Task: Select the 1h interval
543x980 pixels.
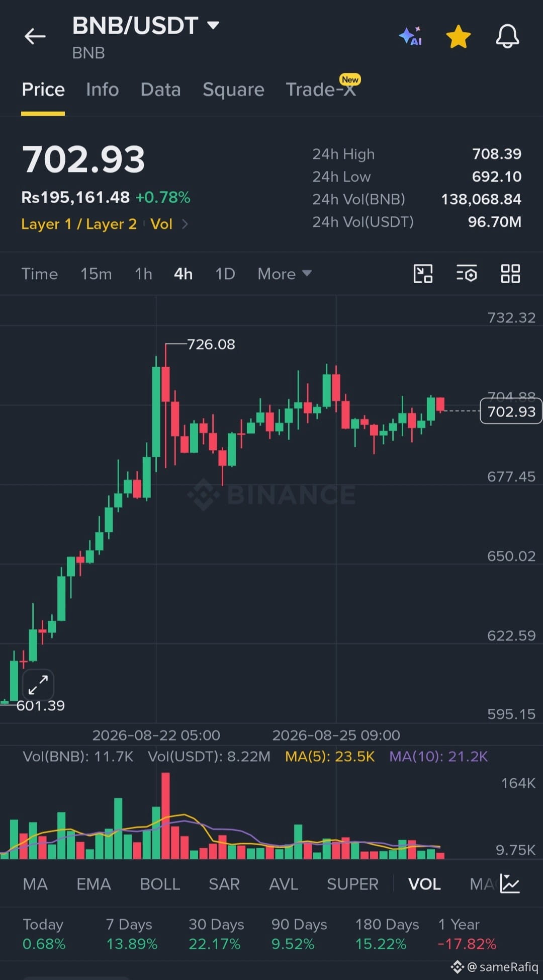Action: (x=143, y=274)
